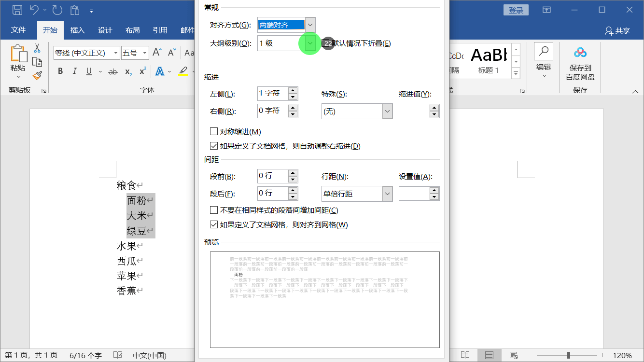Image resolution: width=644 pixels, height=362 pixels.
Task: Switch to the Insert (插入) tab
Action: 77,30
